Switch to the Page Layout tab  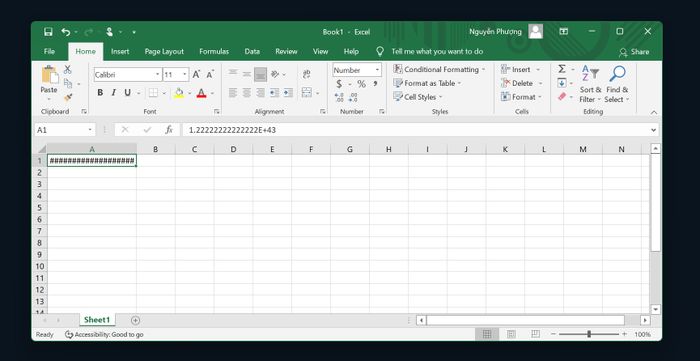164,52
